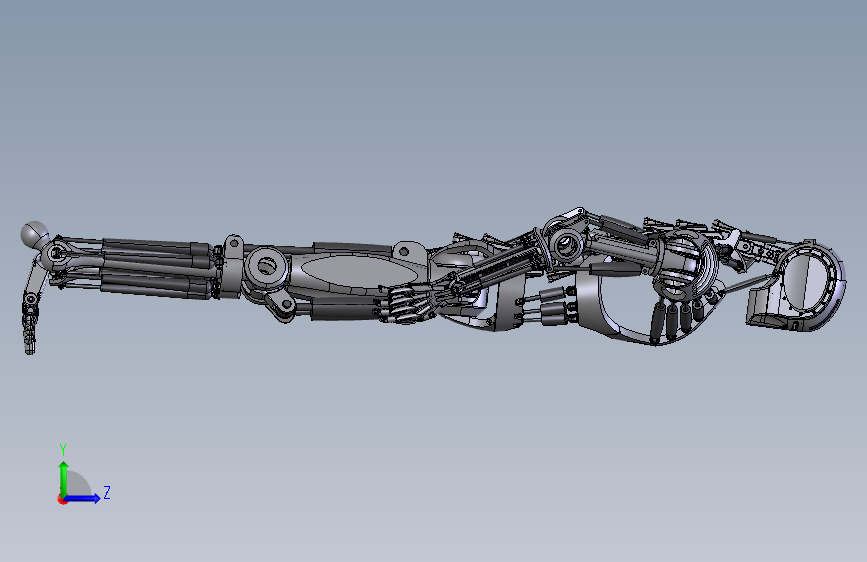Image resolution: width=867 pixels, height=562 pixels.
Task: Click the blue Z axis arrow of the triad
Action: click(x=82, y=498)
